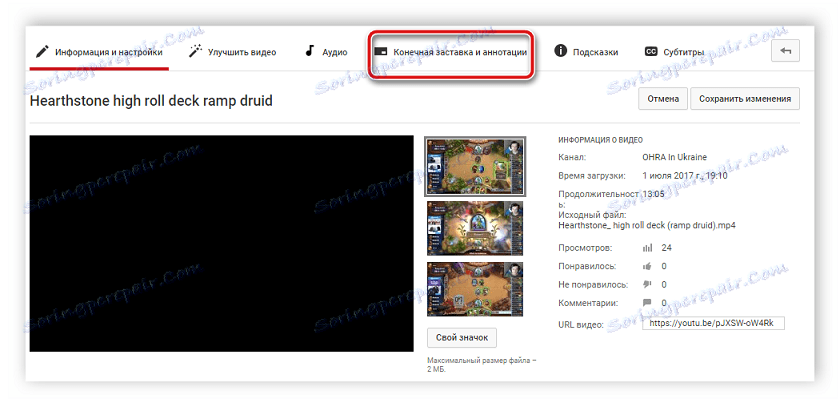Click the black video player preview

(x=221, y=244)
